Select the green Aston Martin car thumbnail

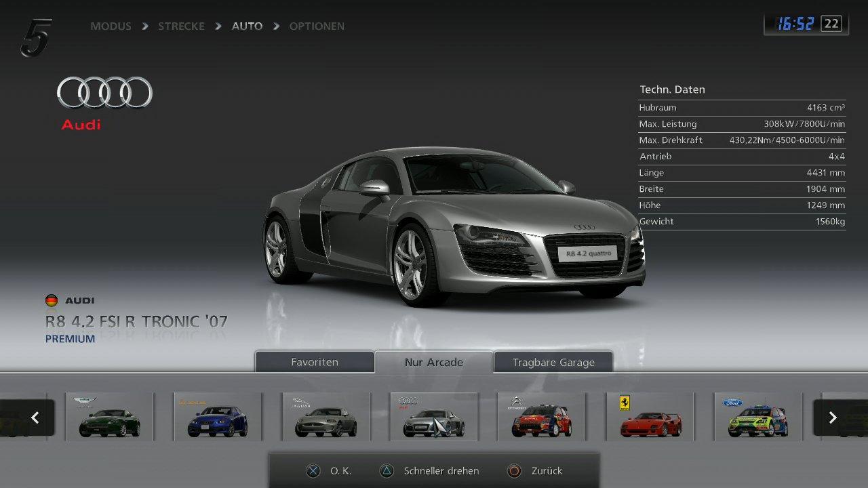pyautogui.click(x=110, y=417)
